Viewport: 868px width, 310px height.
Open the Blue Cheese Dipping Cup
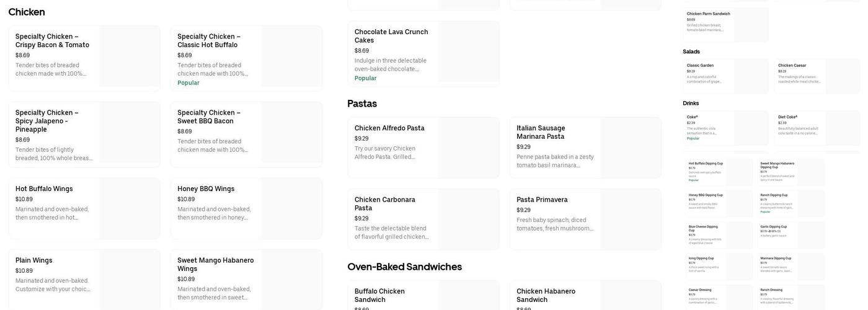[x=703, y=228]
